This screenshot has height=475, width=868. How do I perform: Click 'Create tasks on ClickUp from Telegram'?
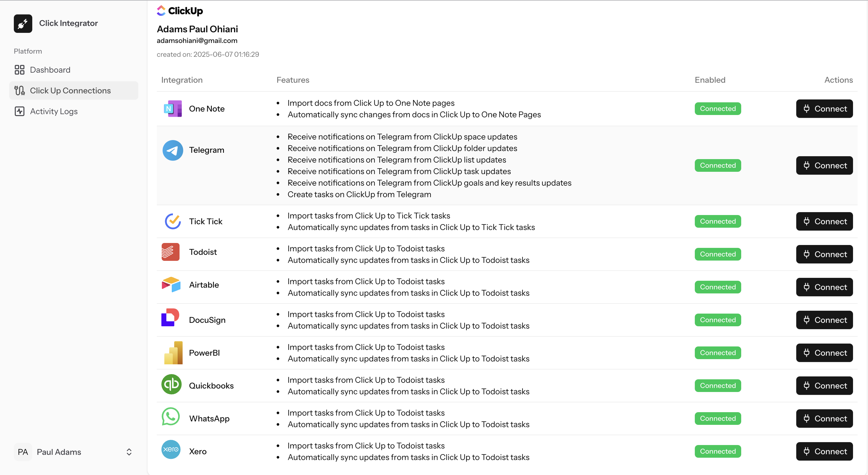[359, 195]
